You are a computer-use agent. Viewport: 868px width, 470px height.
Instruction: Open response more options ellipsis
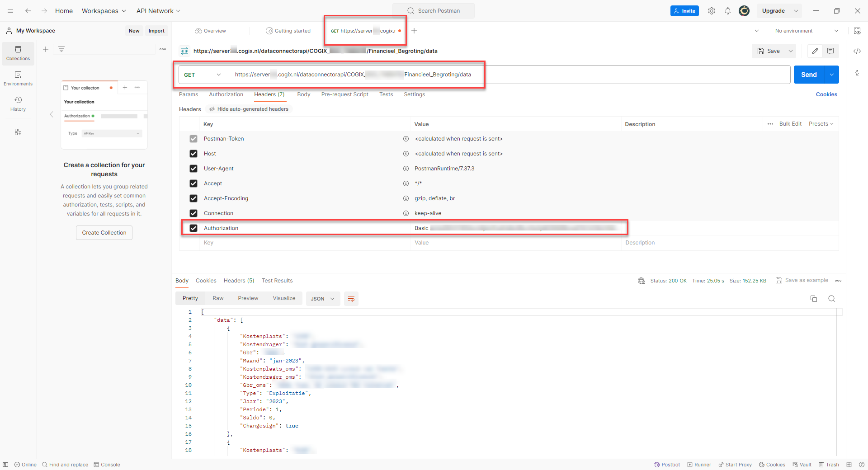click(838, 281)
